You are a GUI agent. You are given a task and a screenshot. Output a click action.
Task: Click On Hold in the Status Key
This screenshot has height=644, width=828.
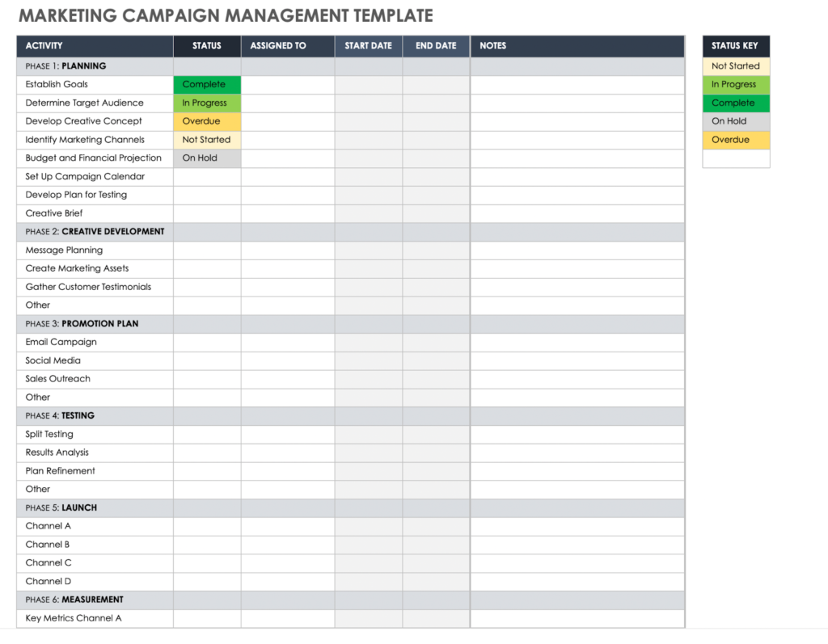pyautogui.click(x=736, y=121)
